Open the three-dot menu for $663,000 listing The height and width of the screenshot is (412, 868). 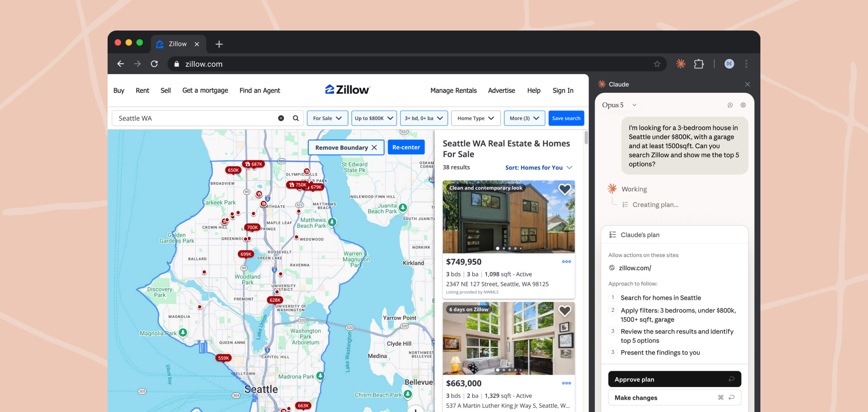pos(566,383)
